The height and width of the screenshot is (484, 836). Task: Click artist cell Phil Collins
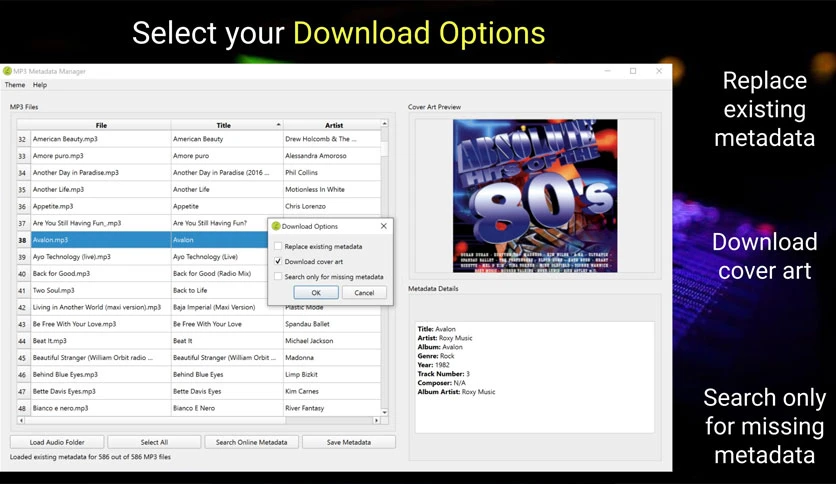click(332, 172)
